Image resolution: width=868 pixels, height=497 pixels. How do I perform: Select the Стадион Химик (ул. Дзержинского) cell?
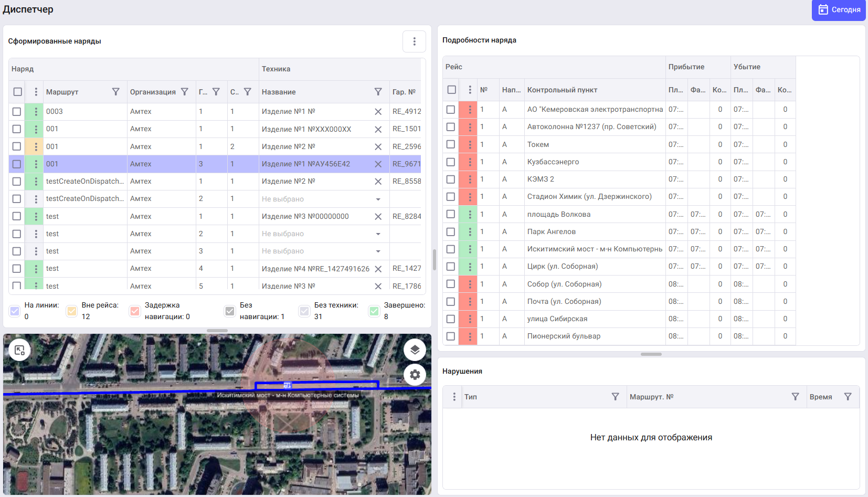595,196
